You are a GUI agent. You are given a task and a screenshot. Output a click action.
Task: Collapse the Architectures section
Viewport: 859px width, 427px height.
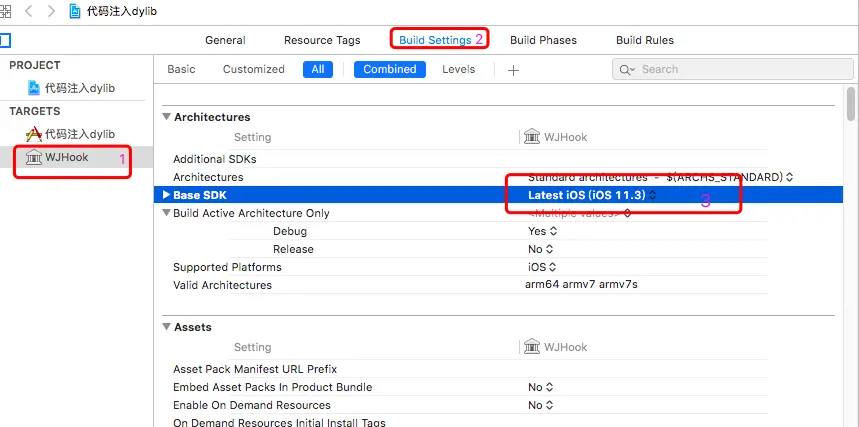tap(167, 117)
